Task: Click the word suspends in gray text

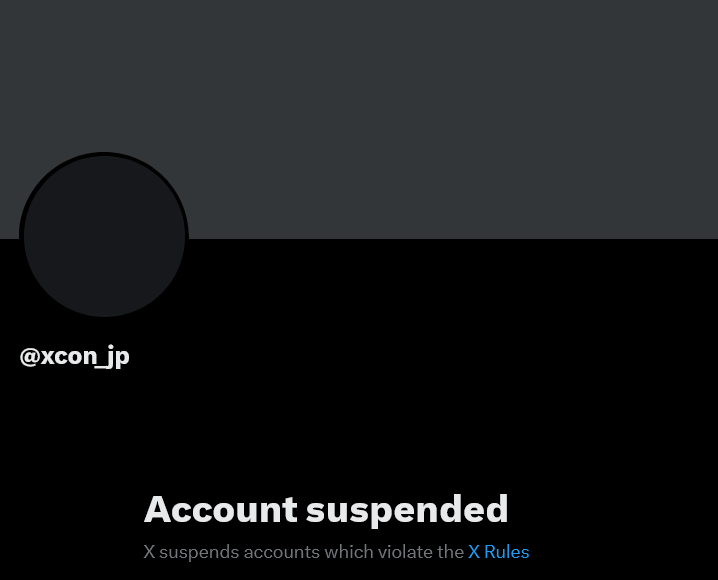Action: coord(199,553)
